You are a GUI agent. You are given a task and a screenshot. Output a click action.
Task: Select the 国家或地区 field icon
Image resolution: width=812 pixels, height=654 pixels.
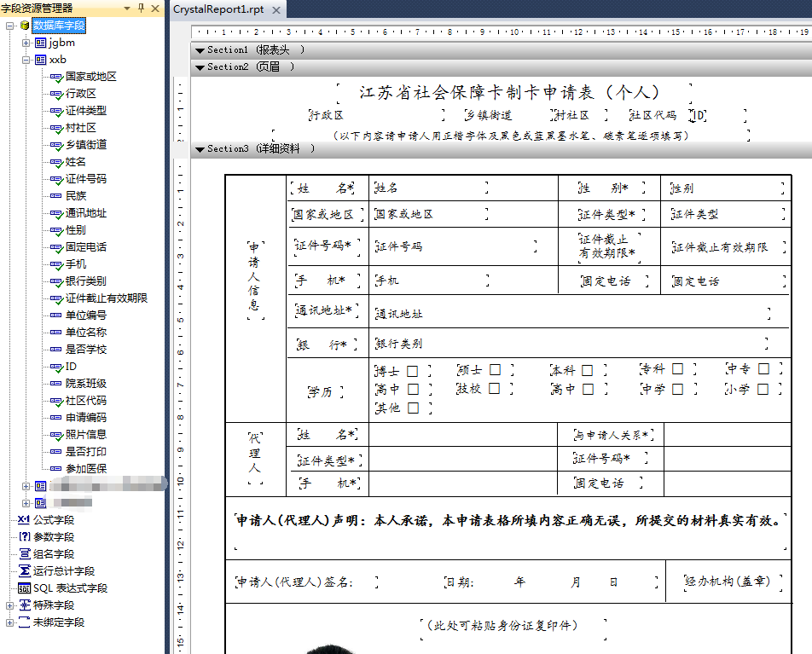56,78
